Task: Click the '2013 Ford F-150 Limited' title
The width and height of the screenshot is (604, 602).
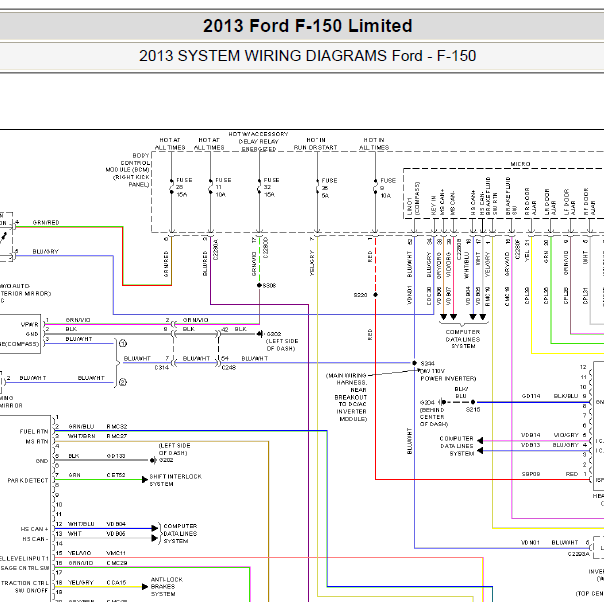Action: (x=307, y=26)
